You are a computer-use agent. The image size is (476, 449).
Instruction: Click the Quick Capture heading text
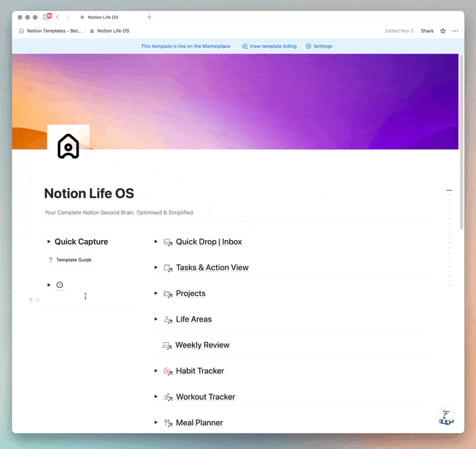tap(81, 242)
